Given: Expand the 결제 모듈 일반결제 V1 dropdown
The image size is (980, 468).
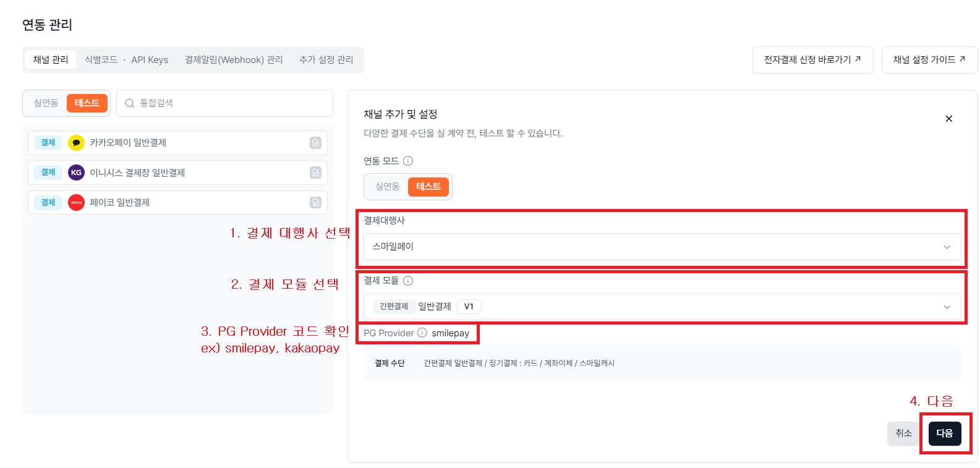Looking at the screenshot, I should (662, 307).
